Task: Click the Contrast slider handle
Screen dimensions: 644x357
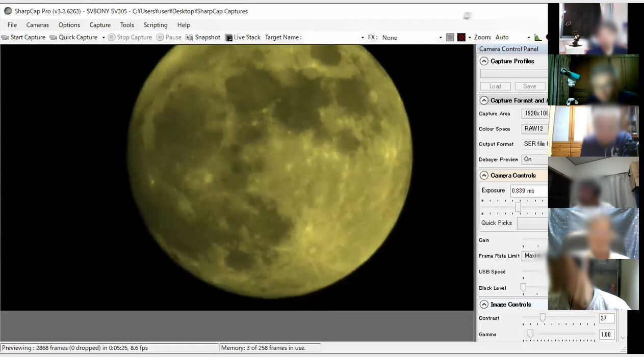Action: point(543,318)
